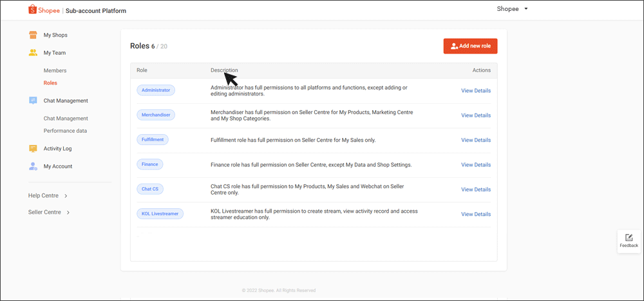Click the Finance role description text

click(x=311, y=165)
